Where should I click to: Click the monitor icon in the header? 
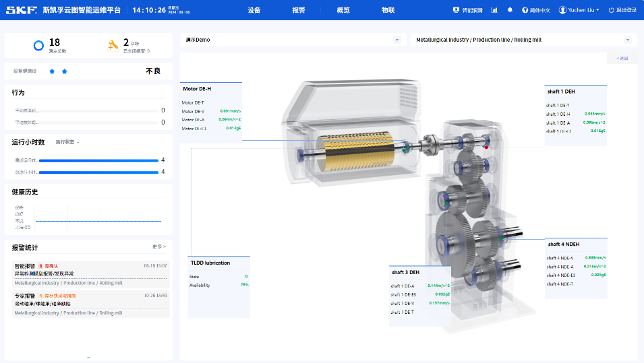pyautogui.click(x=457, y=10)
